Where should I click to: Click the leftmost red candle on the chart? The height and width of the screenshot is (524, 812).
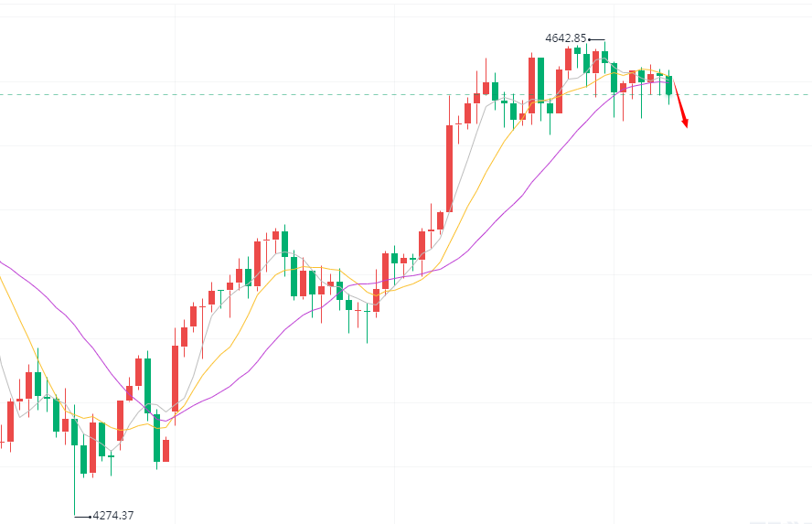10,422
